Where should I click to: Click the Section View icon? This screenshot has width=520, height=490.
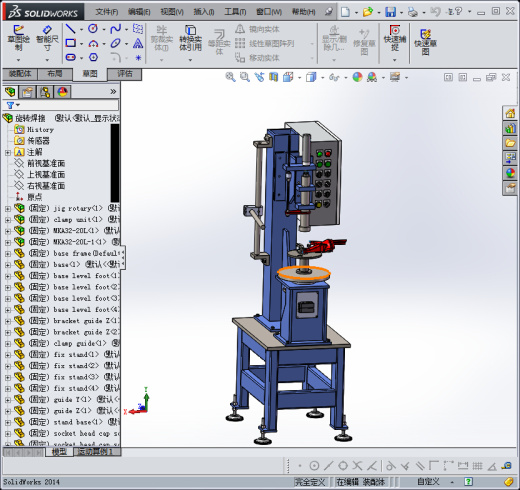click(274, 77)
